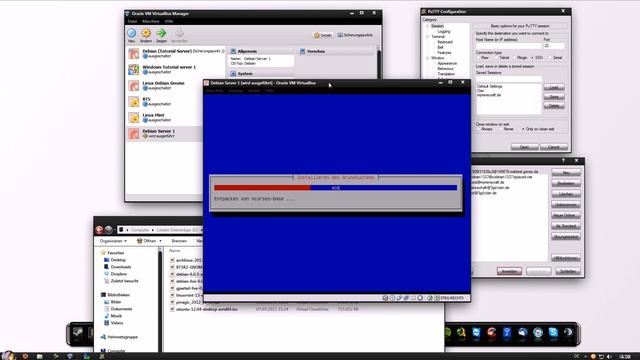
Task: Select the Linux Debian Gnome VM icon
Action: [134, 85]
